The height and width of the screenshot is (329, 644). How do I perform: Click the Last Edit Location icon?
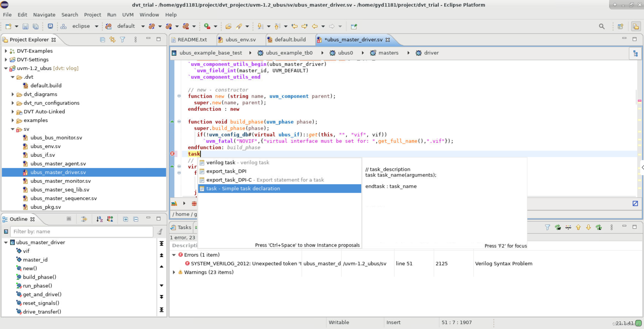pos(294,26)
